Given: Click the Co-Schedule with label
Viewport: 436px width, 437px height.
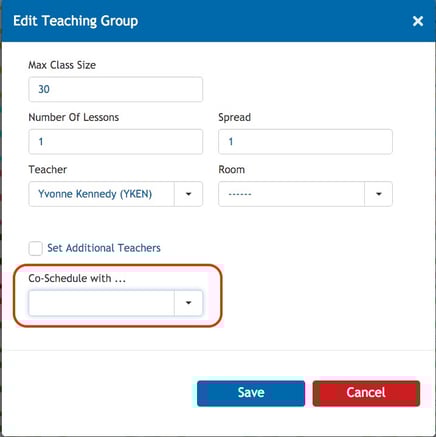Looking at the screenshot, I should [77, 278].
